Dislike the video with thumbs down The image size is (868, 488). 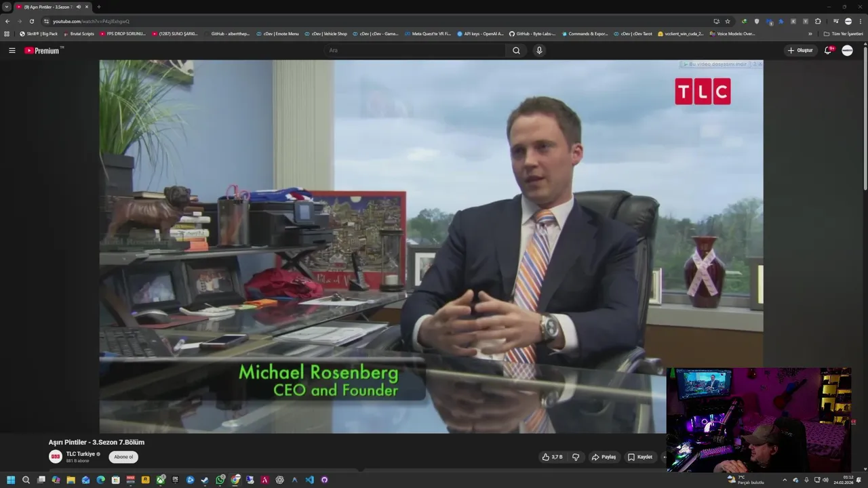pyautogui.click(x=576, y=457)
